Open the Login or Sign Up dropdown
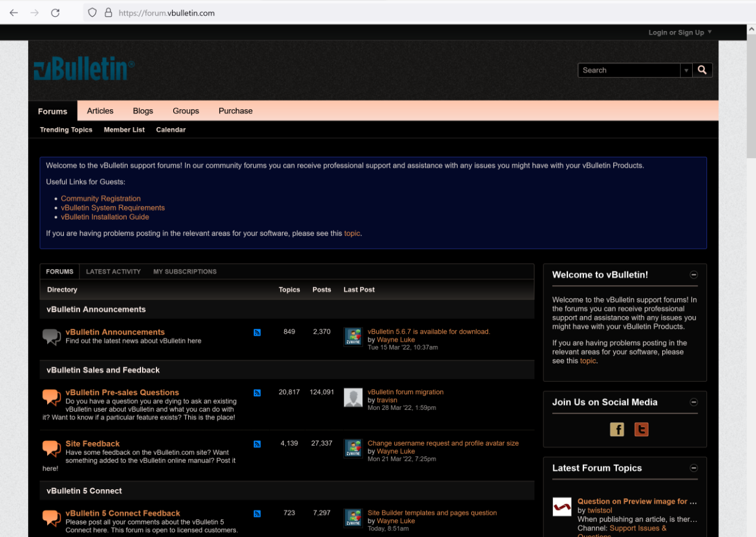 click(680, 32)
